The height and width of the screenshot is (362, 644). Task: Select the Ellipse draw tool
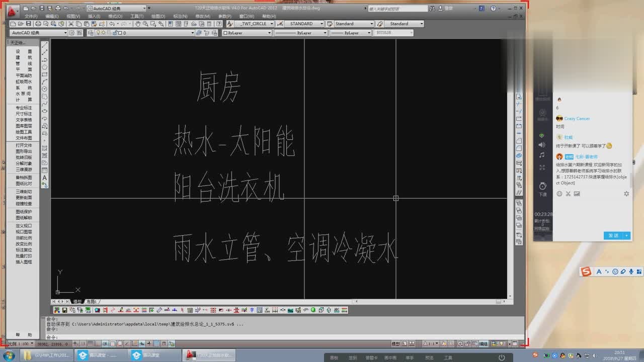click(x=45, y=111)
